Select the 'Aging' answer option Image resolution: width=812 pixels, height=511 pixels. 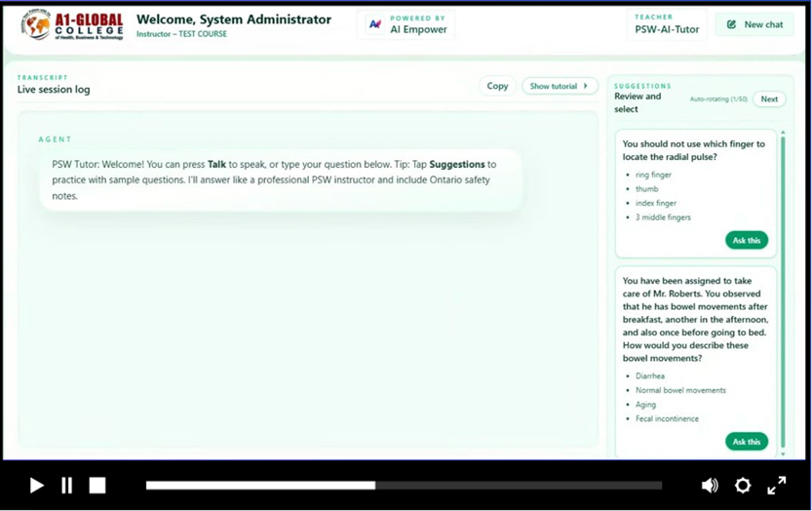[x=645, y=405]
